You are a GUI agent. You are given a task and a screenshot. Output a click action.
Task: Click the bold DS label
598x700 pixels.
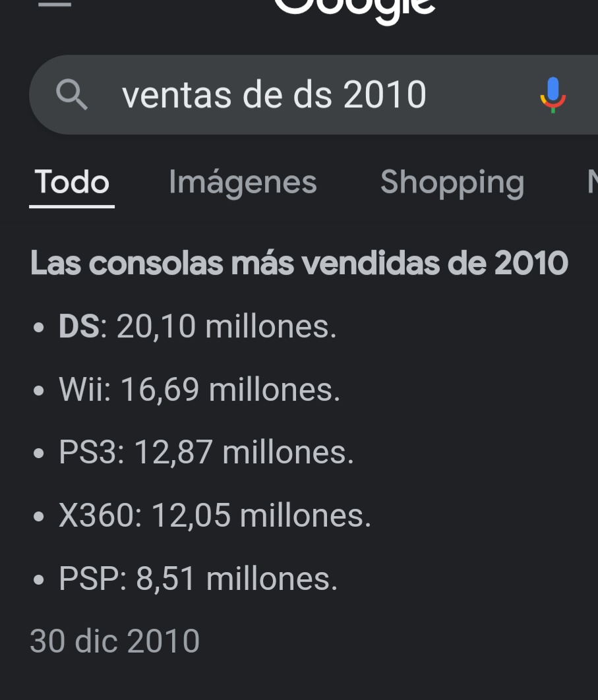(79, 326)
